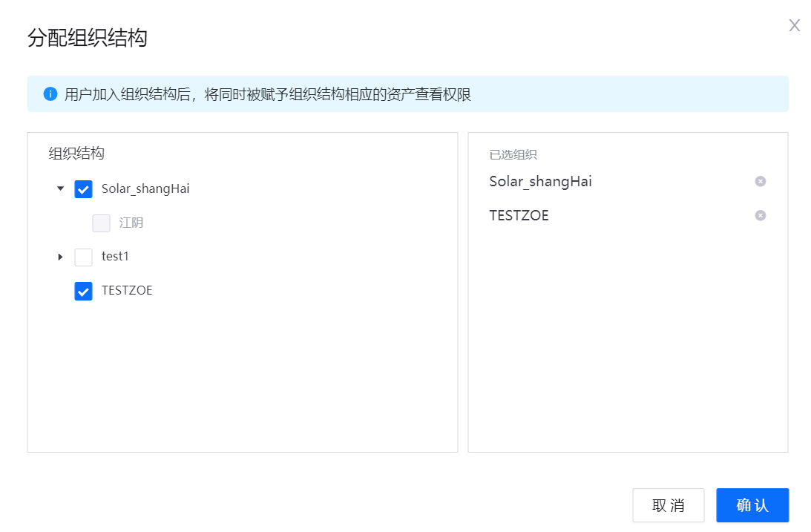Click the info banner message text
This screenshot has width=811, height=532.
(267, 94)
